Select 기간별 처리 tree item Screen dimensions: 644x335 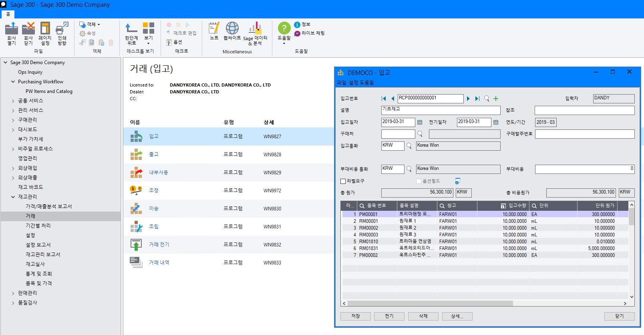[x=38, y=226]
